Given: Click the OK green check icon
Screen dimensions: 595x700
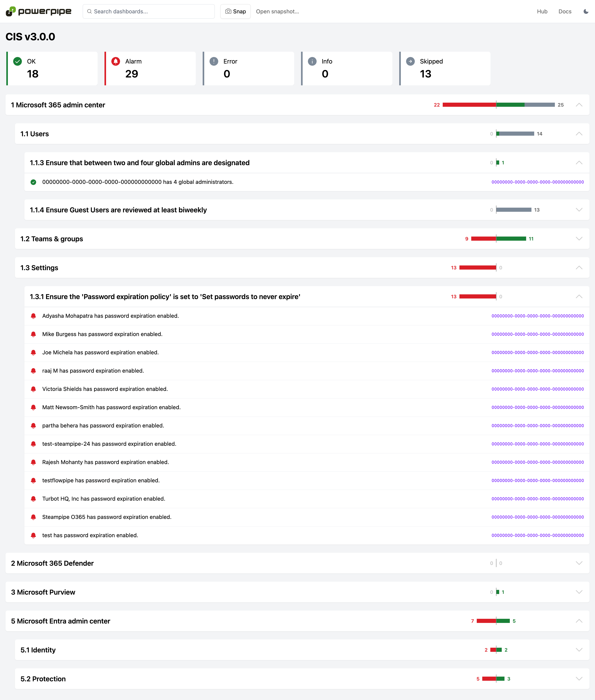Looking at the screenshot, I should tap(18, 61).
